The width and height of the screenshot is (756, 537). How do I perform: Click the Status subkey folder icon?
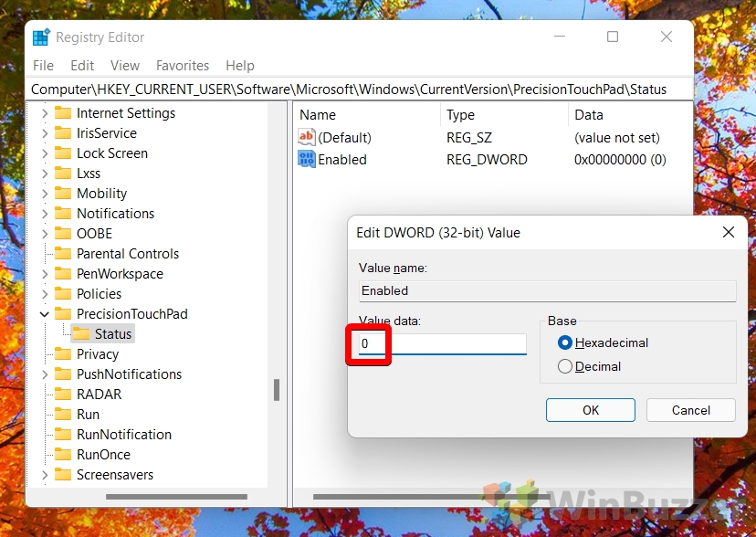tap(81, 334)
